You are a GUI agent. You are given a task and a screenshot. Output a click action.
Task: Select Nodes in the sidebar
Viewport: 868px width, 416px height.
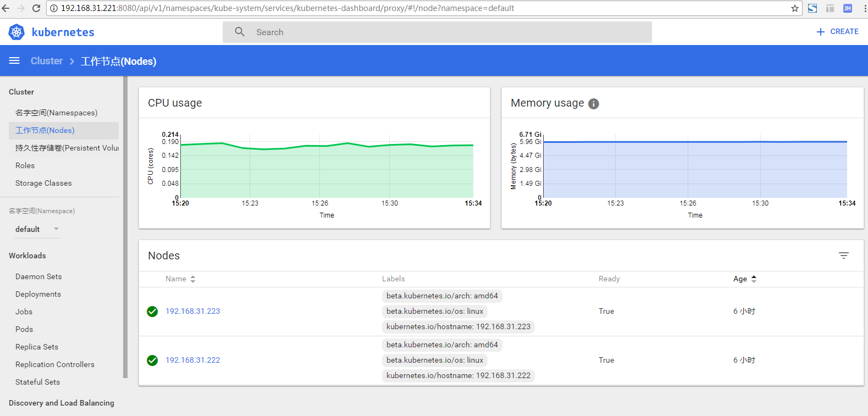coord(64,130)
